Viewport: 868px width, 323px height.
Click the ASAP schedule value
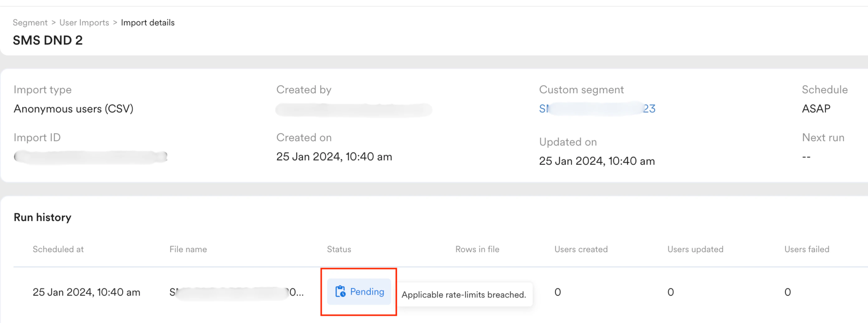pyautogui.click(x=815, y=108)
